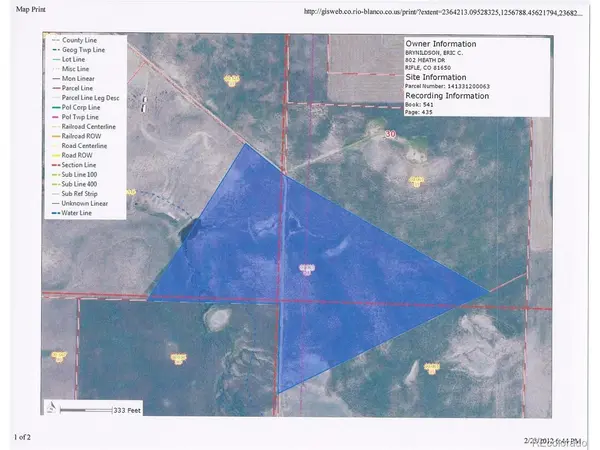This screenshot has width=600, height=450.
Task: Click the blue Water Line legend swatch
Action: (x=56, y=213)
